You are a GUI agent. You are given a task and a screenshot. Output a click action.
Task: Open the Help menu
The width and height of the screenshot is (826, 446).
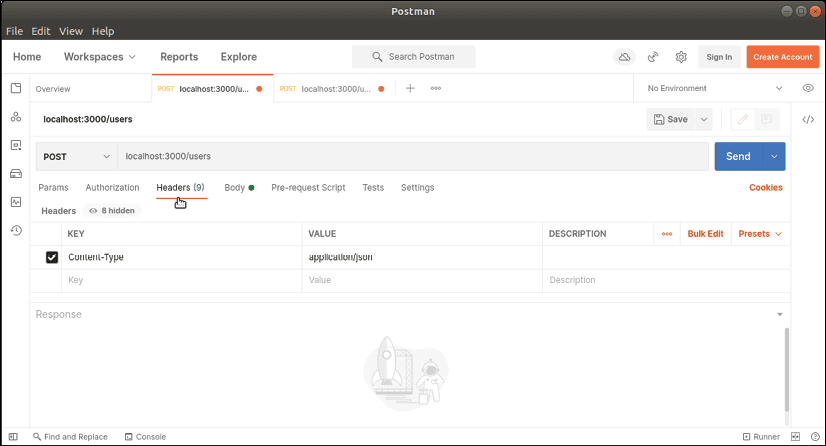tap(103, 31)
